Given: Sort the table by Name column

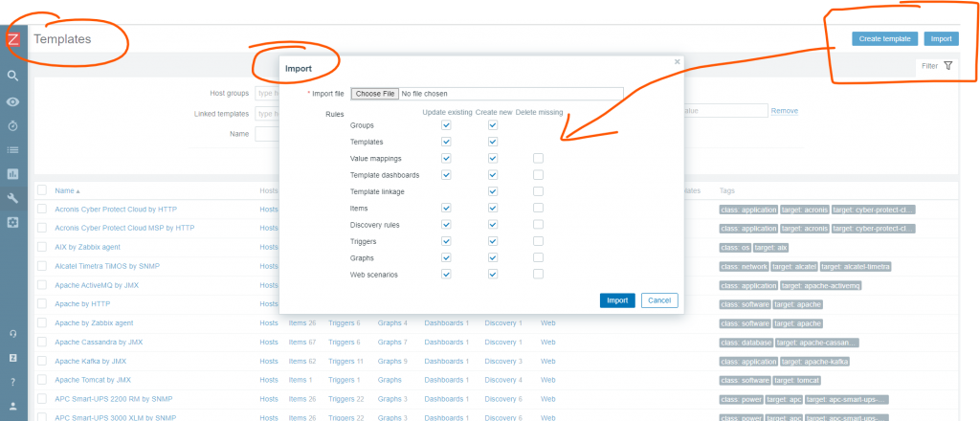Looking at the screenshot, I should click(68, 190).
